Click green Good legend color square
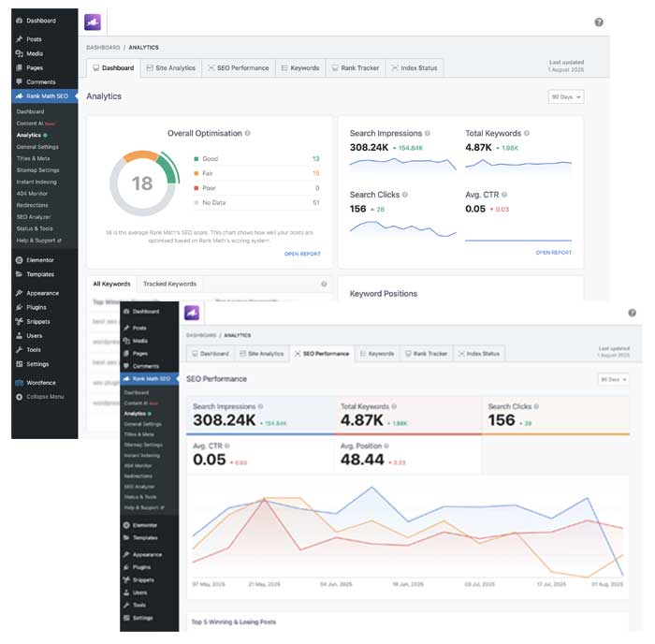655x644 pixels. pyautogui.click(x=196, y=159)
